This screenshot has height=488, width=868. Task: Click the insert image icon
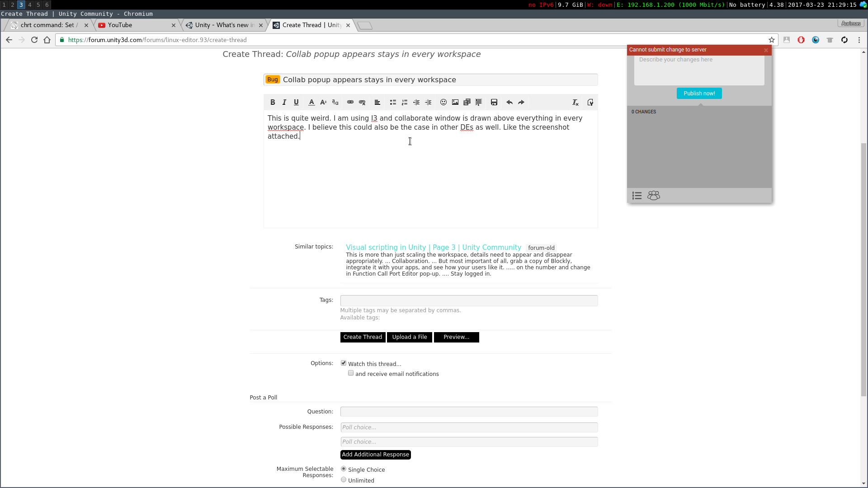coord(455,103)
